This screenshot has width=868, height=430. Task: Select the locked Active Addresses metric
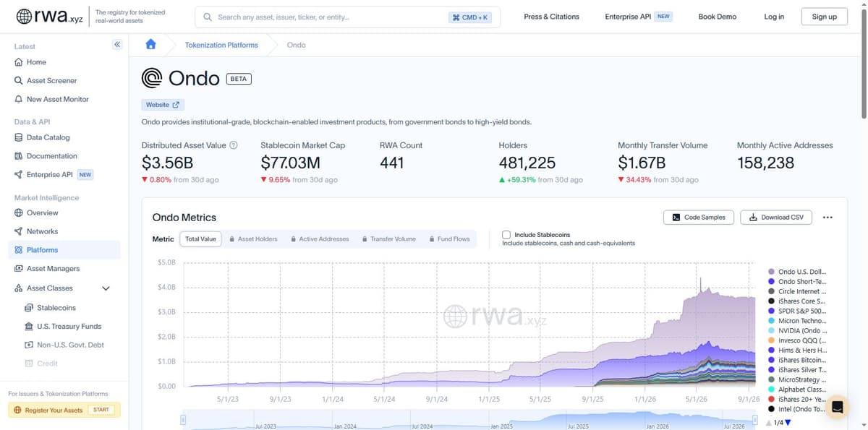[320, 239]
